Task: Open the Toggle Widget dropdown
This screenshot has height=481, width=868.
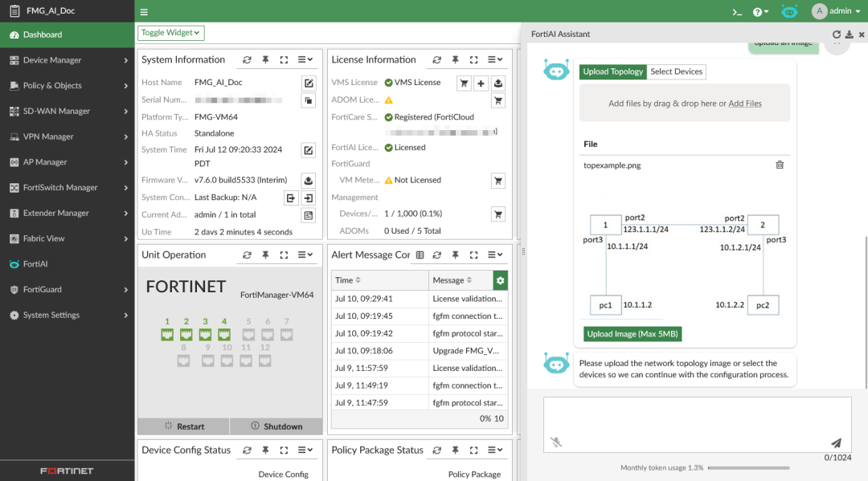Action: click(x=170, y=33)
